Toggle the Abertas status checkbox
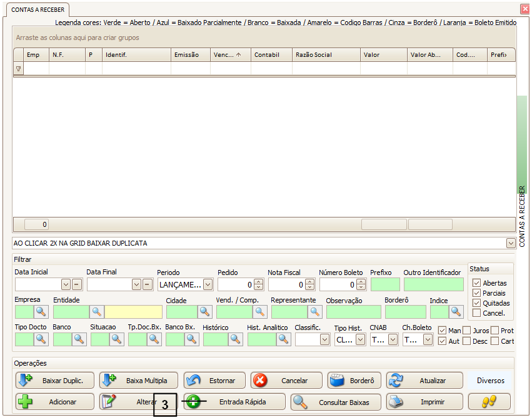 477,283
